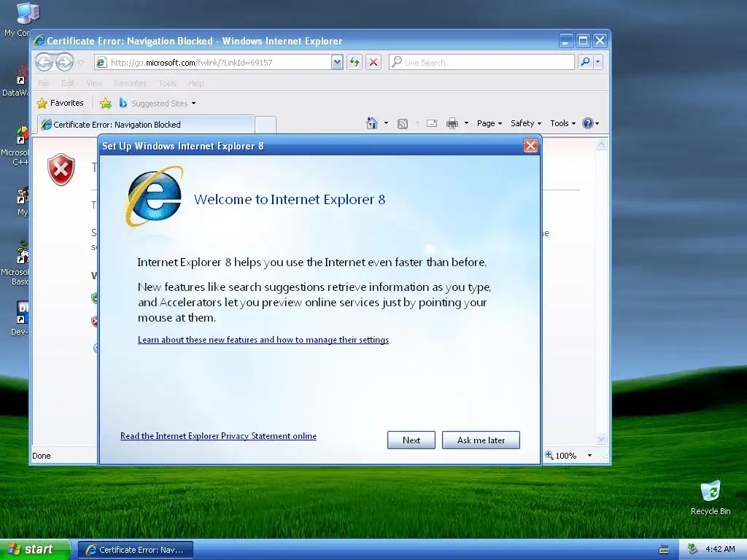747x560 pixels.
Task: Expand the Print options dropdown arrow
Action: [466, 123]
